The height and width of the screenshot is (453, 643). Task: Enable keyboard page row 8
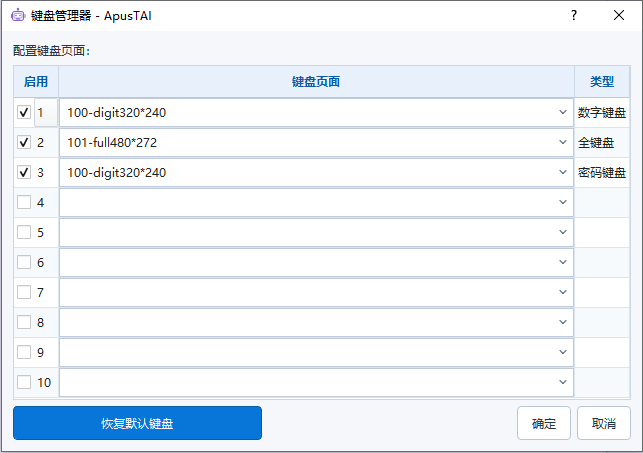24,322
